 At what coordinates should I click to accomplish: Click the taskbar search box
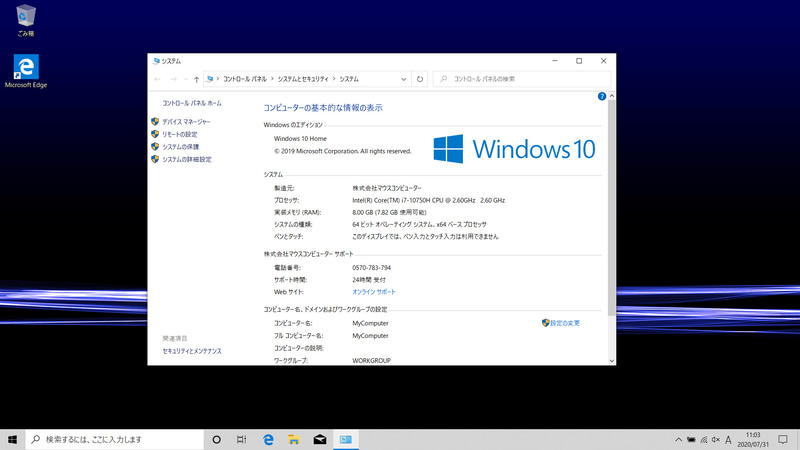pos(114,439)
